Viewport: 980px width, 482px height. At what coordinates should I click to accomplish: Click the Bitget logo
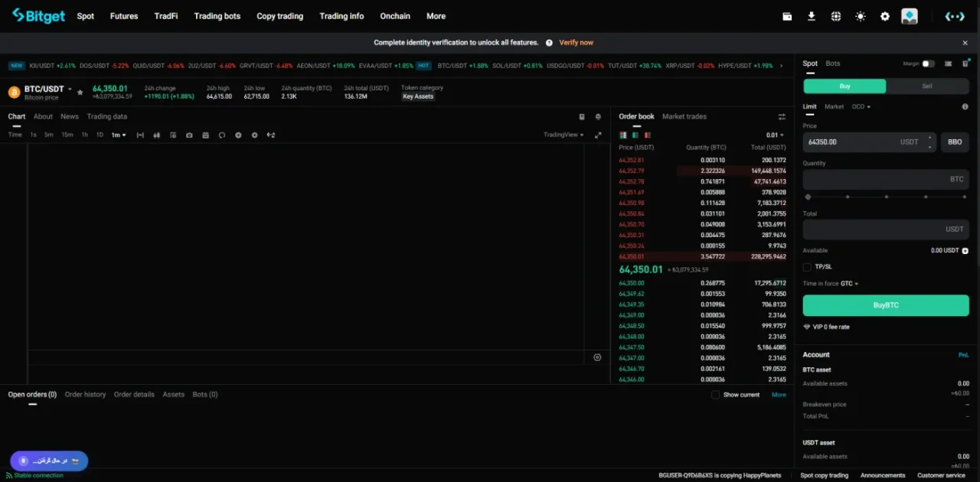coord(38,16)
